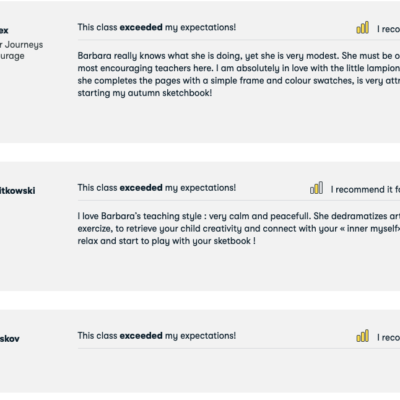The image size is (400, 400).
Task: Click the level bars icon in second review
Action: tap(316, 188)
